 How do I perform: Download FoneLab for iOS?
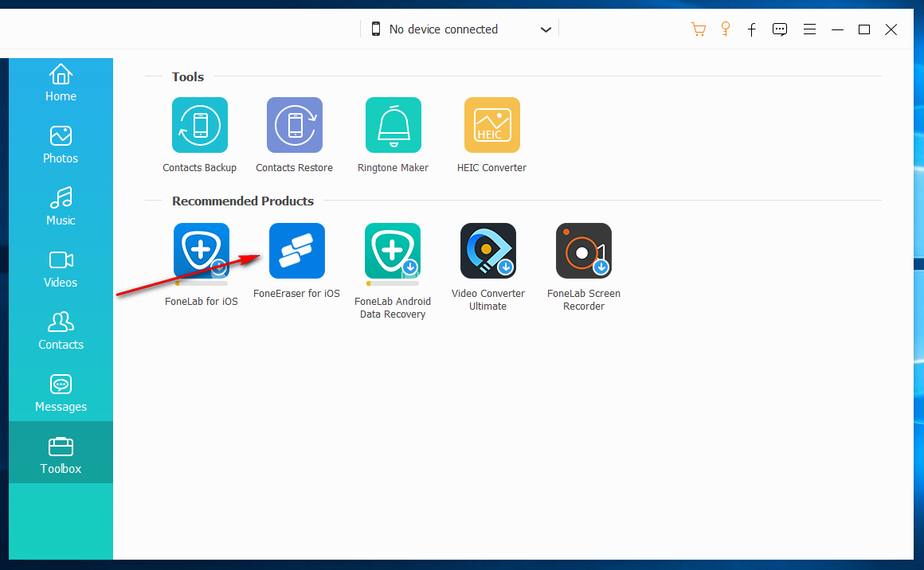pyautogui.click(x=202, y=251)
